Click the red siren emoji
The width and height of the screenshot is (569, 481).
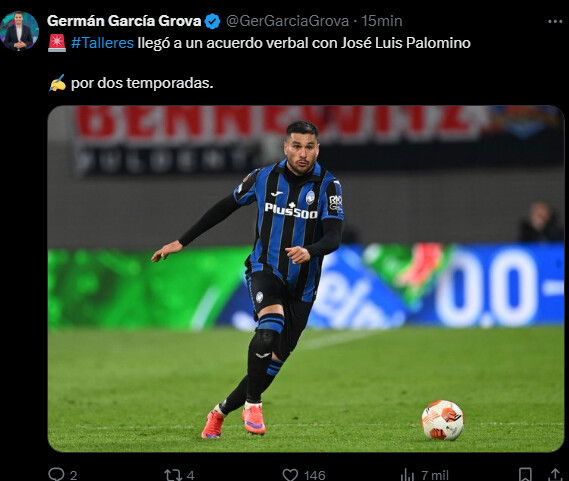click(57, 43)
